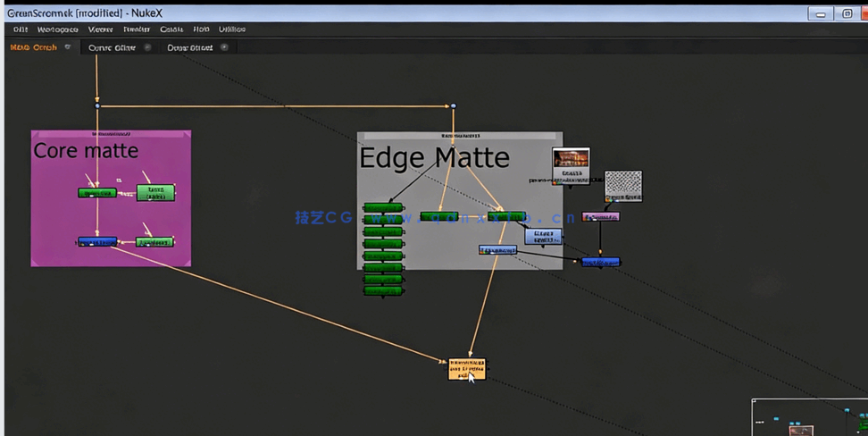
Task: Open the Viewer menu
Action: tap(100, 29)
